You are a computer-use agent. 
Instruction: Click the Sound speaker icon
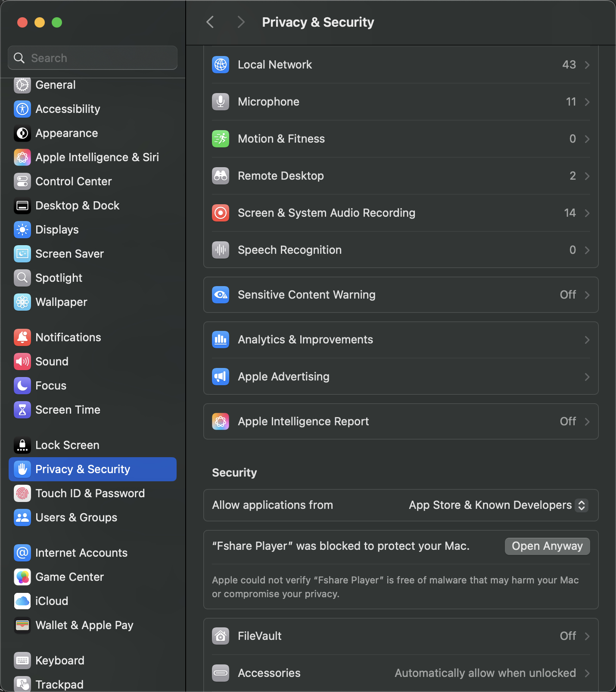[22, 362]
